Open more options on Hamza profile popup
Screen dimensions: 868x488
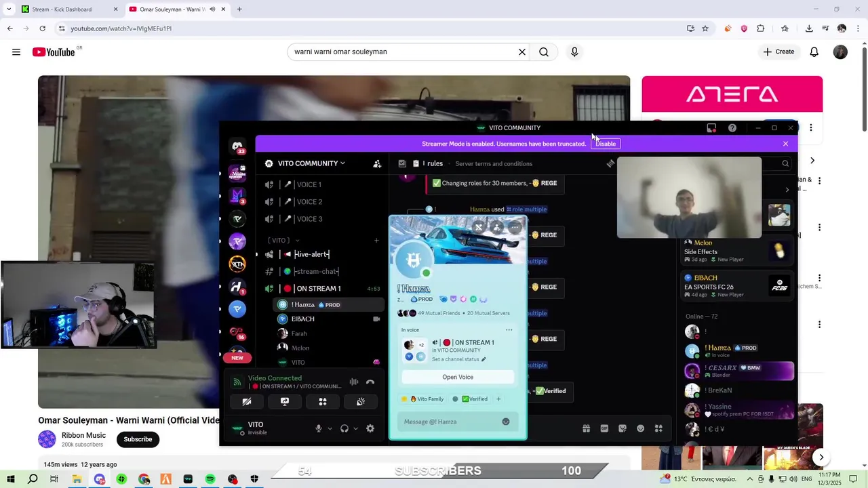click(x=515, y=227)
